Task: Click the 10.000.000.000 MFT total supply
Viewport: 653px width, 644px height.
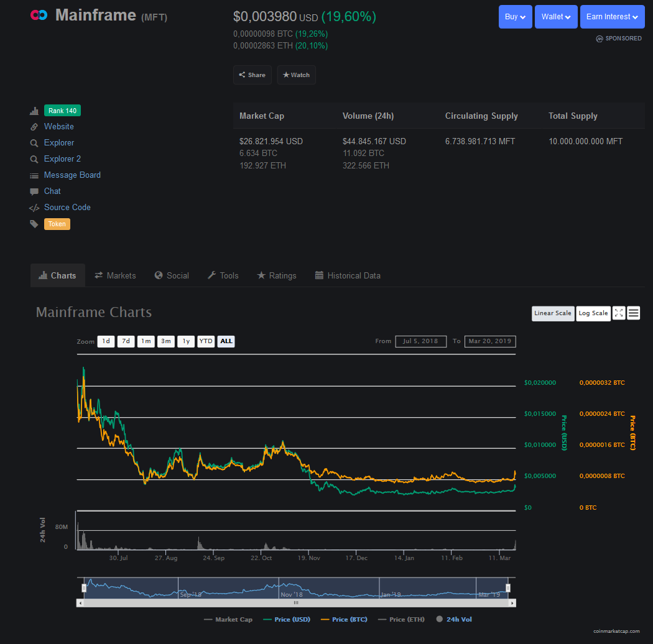Action: coord(586,142)
